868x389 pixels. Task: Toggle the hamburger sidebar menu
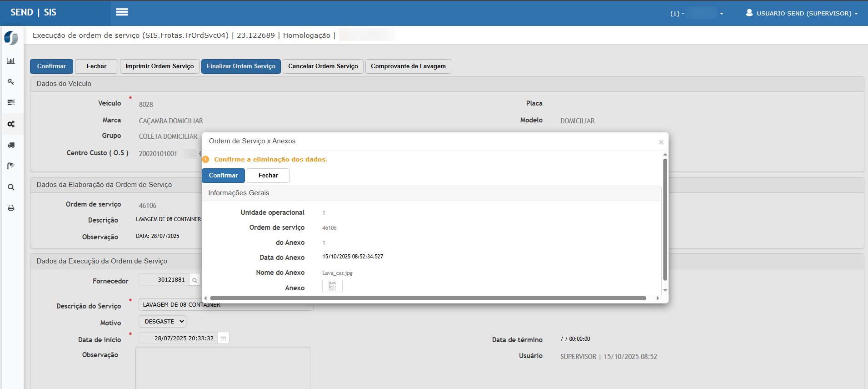(x=122, y=12)
